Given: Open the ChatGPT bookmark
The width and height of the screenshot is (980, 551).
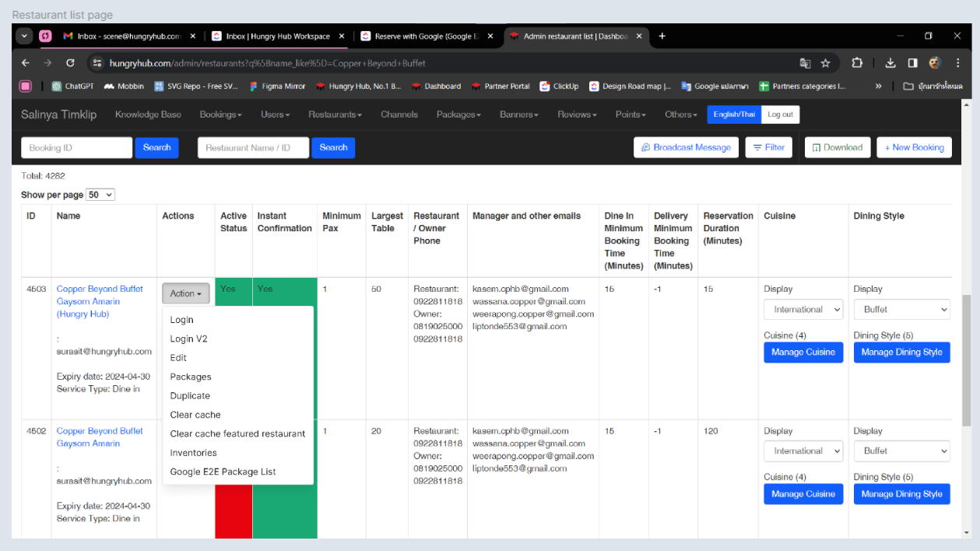Looking at the screenshot, I should [73, 86].
